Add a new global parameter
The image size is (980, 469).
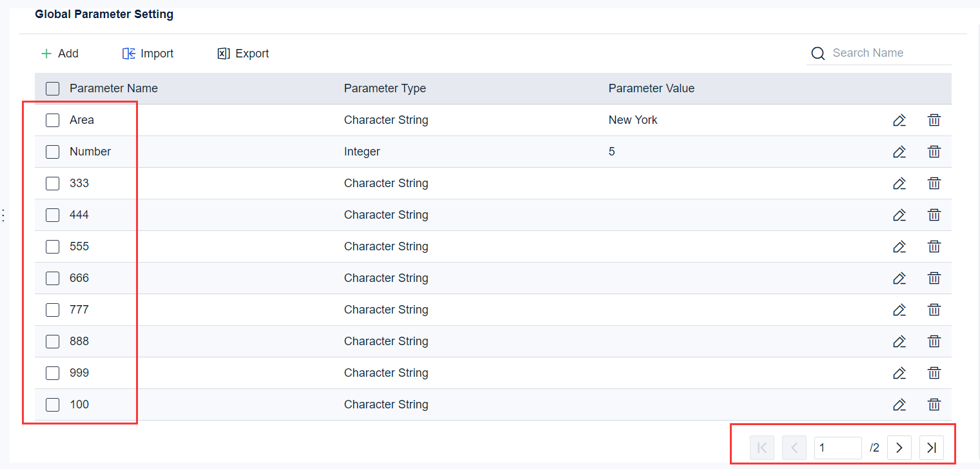pos(59,54)
